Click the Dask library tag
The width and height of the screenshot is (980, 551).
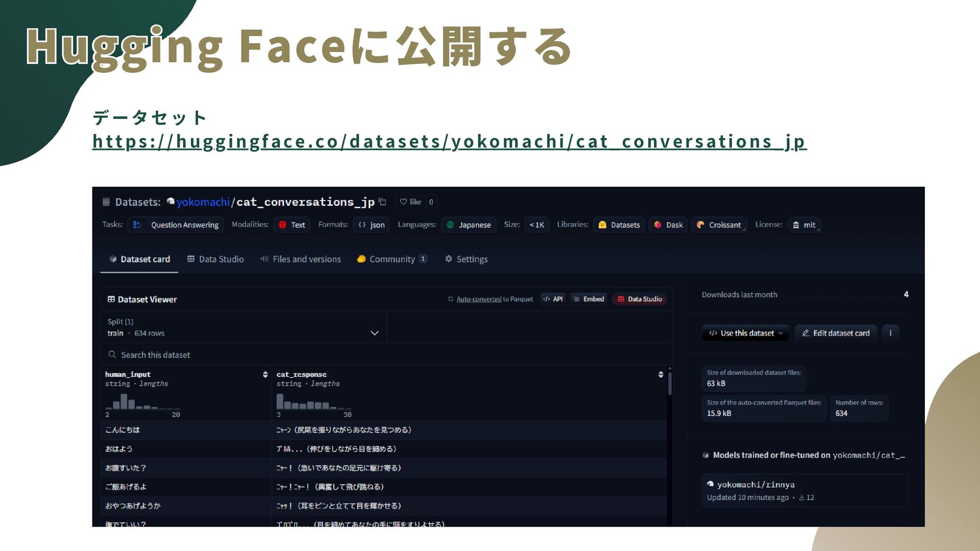tap(669, 225)
